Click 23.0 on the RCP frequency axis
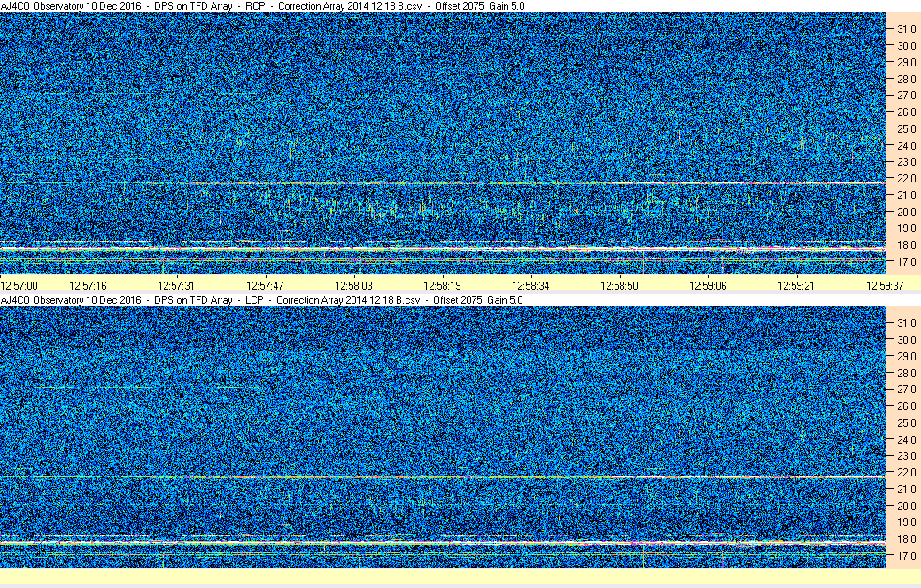The height and width of the screenshot is (588, 921). [x=906, y=161]
